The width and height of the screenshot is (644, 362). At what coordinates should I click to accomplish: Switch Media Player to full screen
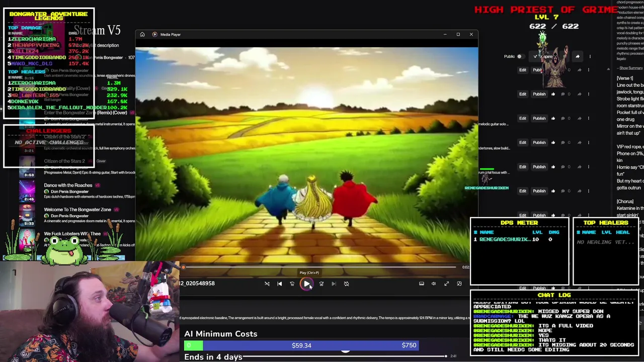coord(446,284)
